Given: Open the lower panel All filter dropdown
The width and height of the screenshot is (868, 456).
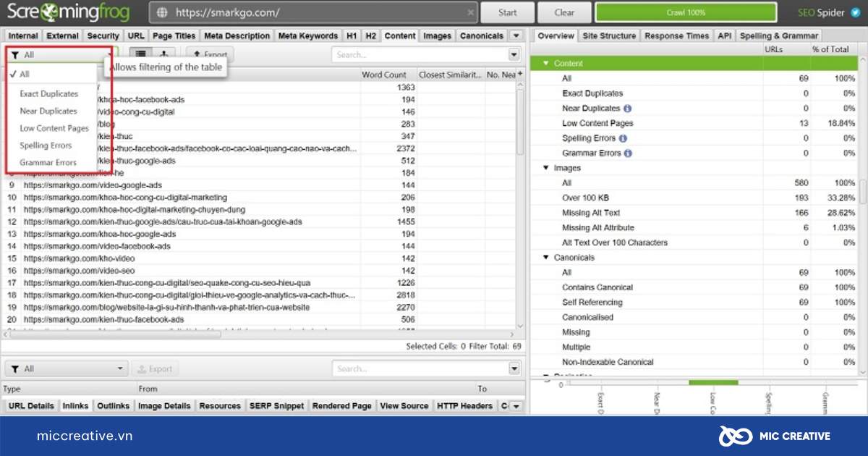Looking at the screenshot, I should pos(66,368).
